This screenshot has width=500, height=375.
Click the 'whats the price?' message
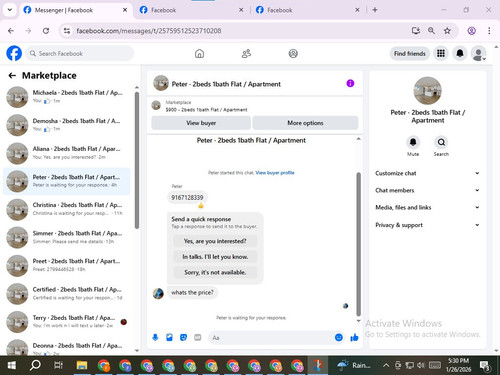pos(192,293)
